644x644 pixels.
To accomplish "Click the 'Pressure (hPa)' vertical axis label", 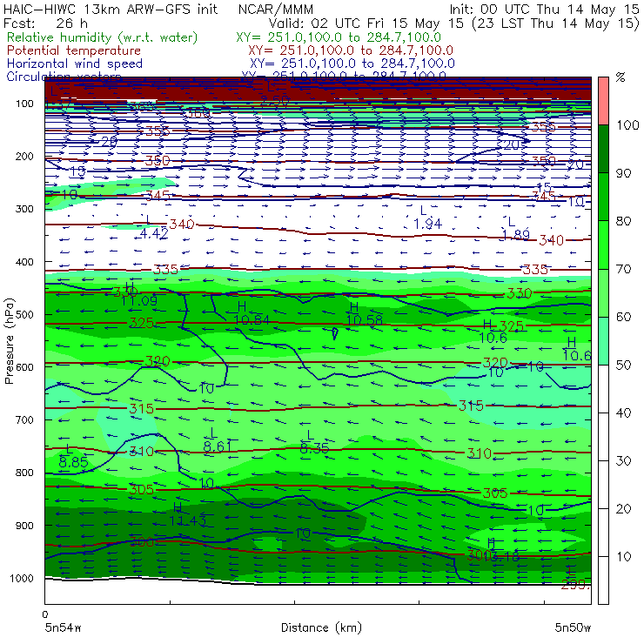I will (x=9, y=341).
